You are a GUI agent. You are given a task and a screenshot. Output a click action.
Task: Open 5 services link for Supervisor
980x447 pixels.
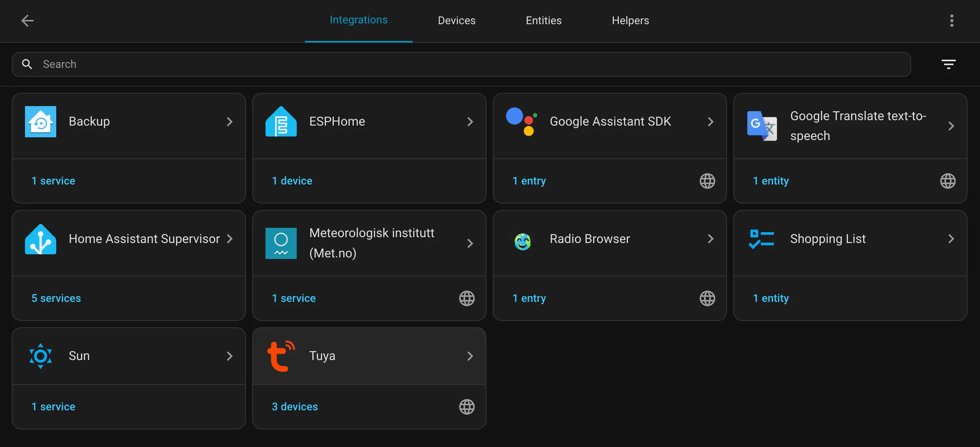56,298
